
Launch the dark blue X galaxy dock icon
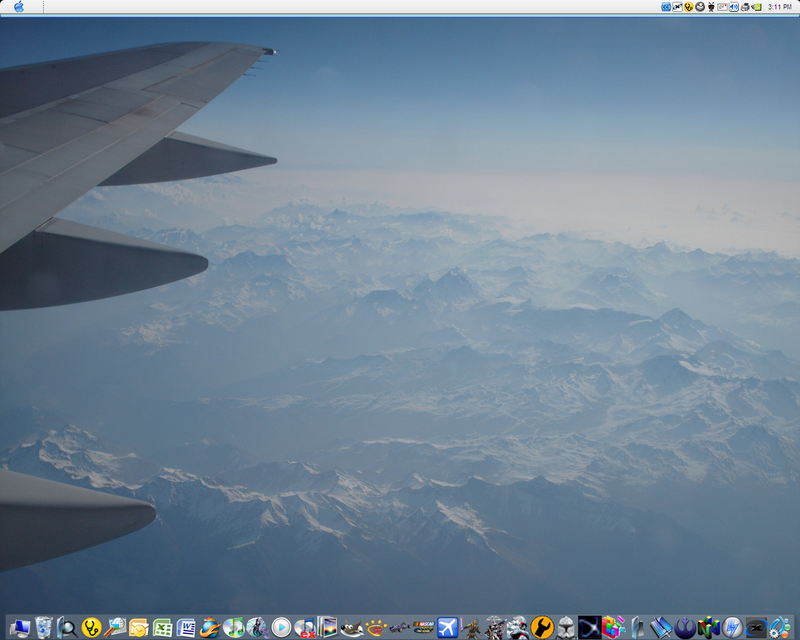tap(589, 627)
